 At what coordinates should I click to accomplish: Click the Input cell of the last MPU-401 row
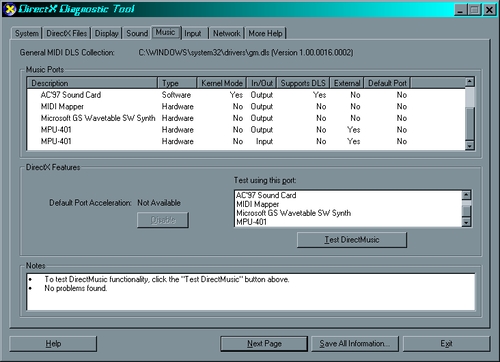pyautogui.click(x=264, y=141)
